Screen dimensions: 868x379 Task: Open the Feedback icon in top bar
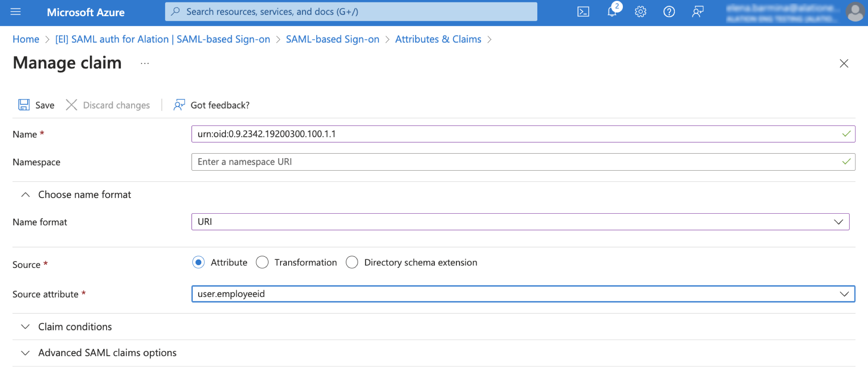click(698, 12)
